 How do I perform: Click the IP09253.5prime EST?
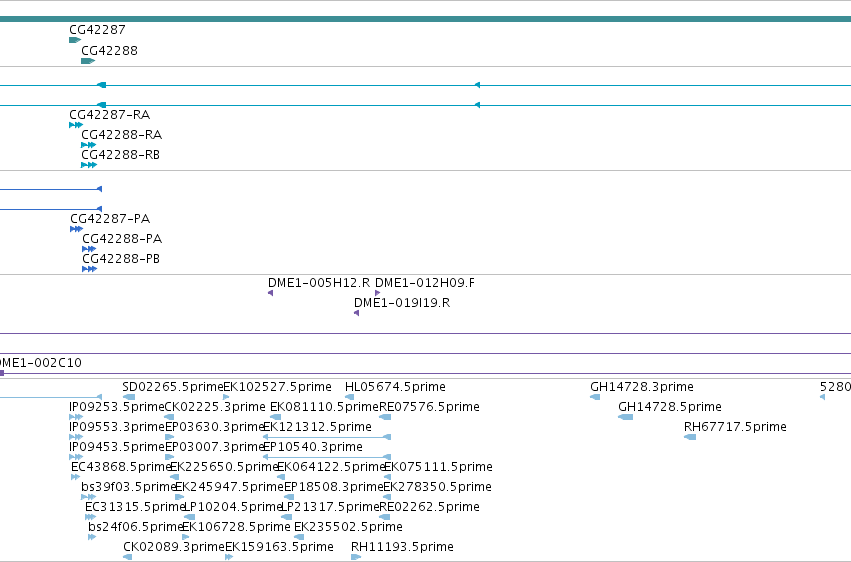[117, 407]
